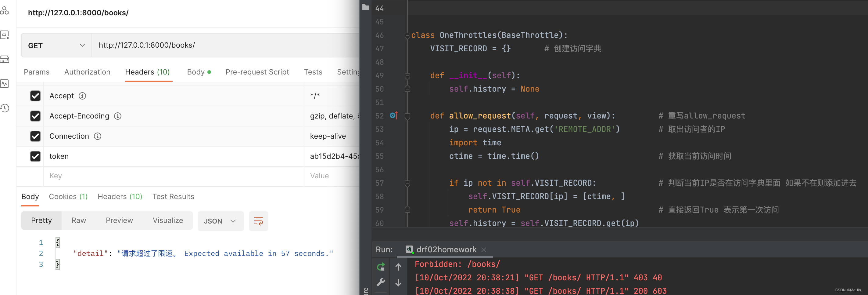Uncheck the token header checkbox
Screen dimensions: 868x295
click(35, 156)
